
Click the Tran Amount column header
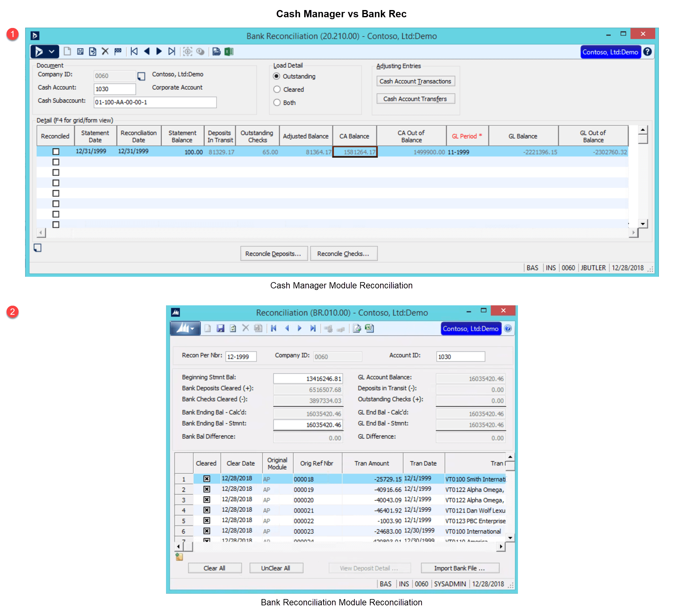[372, 463]
